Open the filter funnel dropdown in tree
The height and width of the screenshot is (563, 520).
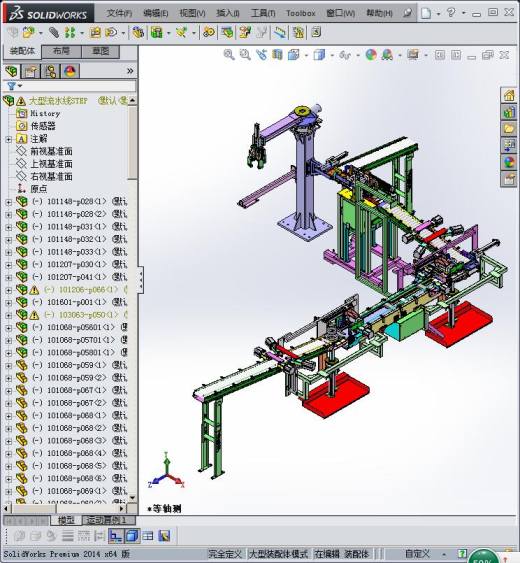point(15,86)
